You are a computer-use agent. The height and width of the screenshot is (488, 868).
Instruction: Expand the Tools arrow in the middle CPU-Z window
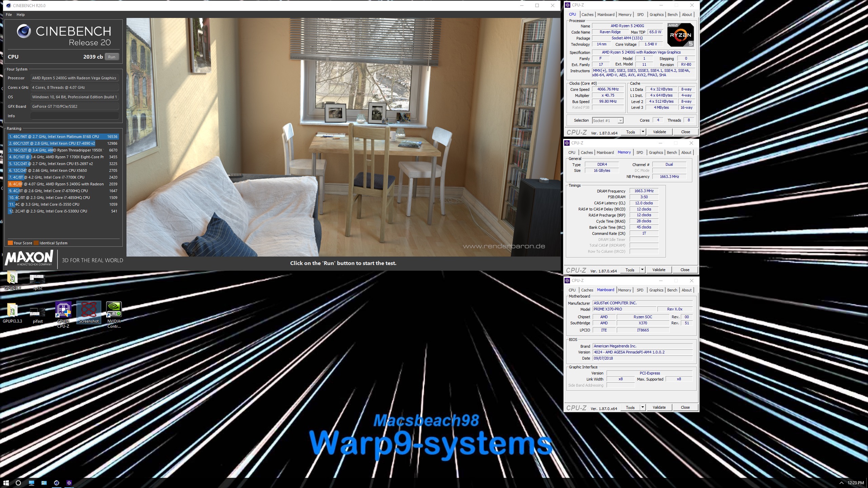[642, 270]
